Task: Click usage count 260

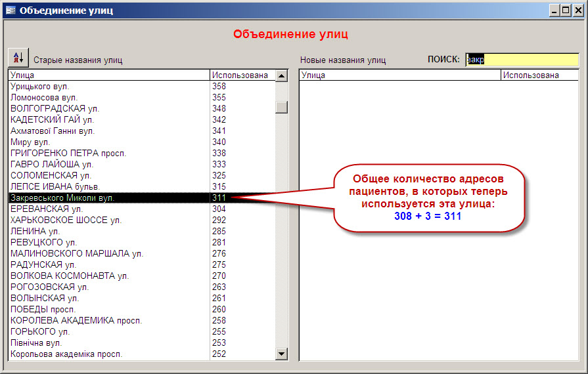Action: tap(219, 309)
